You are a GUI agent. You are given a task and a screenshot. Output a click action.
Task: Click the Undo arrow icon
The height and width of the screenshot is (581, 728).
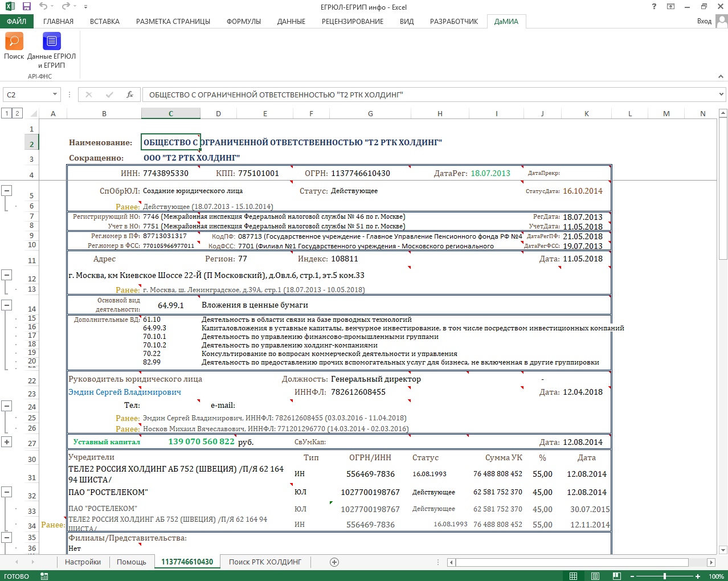[43, 7]
